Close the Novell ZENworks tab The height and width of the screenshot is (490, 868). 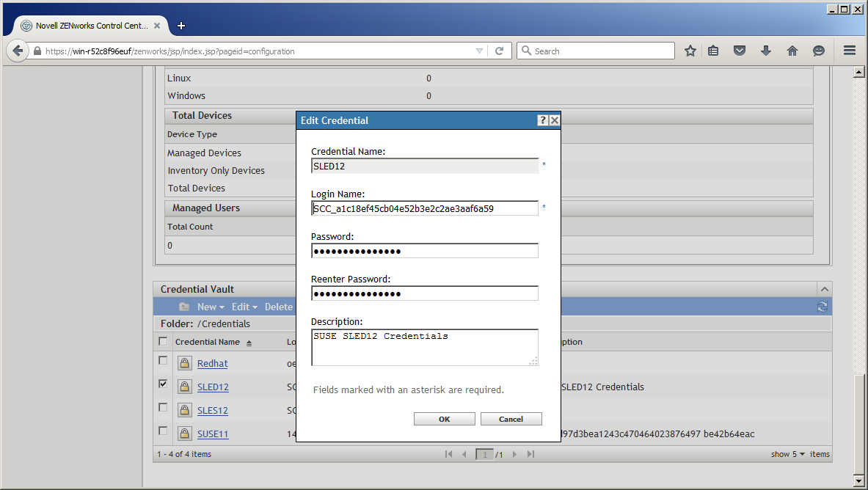(157, 26)
